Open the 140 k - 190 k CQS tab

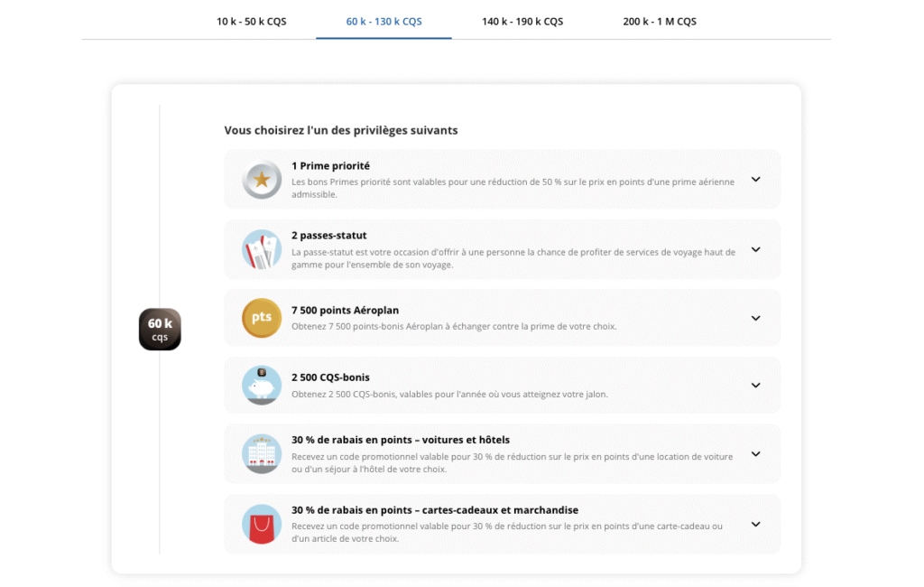(522, 20)
